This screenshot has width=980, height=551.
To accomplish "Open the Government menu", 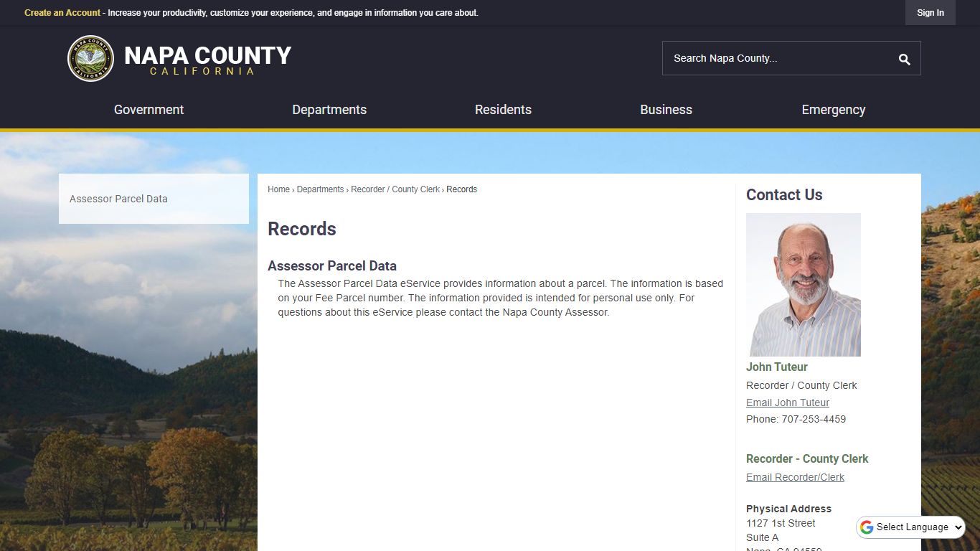I will [x=149, y=110].
